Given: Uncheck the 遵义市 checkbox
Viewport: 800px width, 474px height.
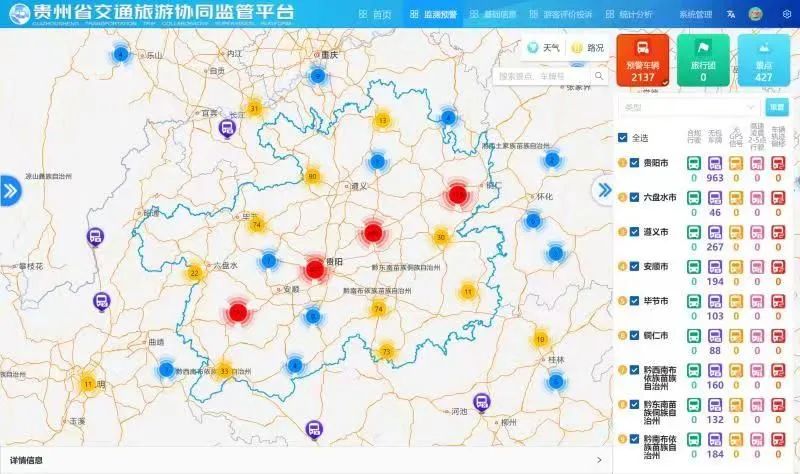Looking at the screenshot, I should [x=635, y=232].
